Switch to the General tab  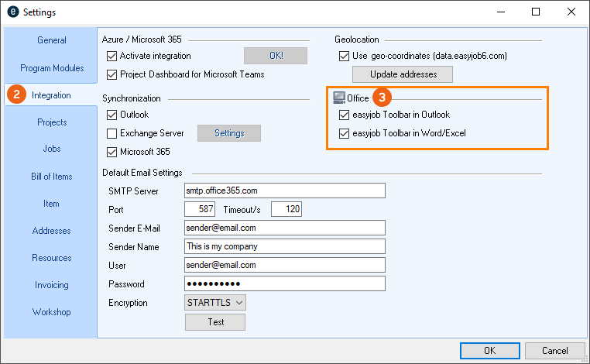click(x=52, y=40)
